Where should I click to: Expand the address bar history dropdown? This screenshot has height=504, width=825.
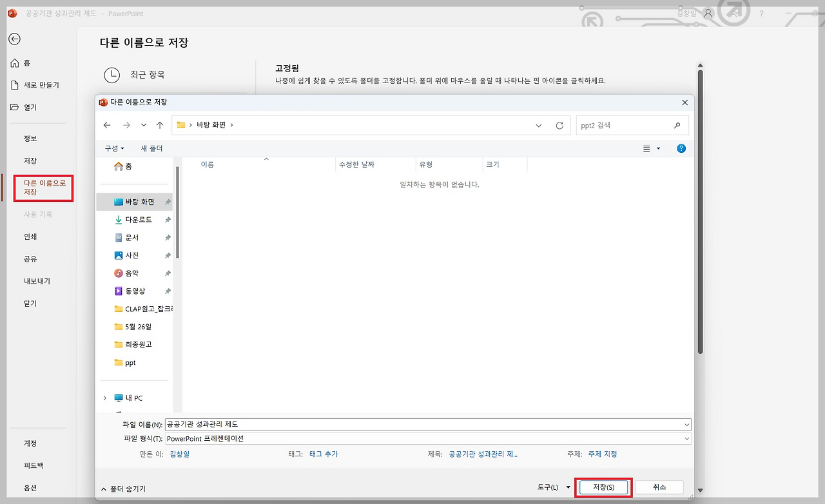pyautogui.click(x=539, y=126)
